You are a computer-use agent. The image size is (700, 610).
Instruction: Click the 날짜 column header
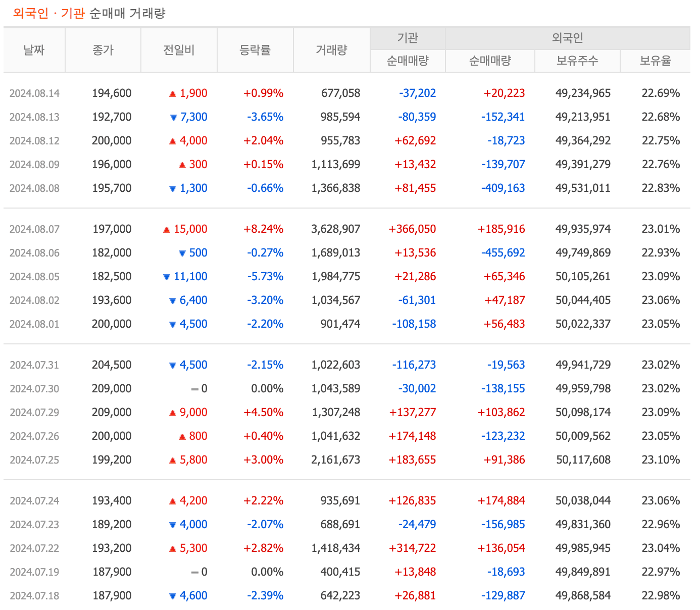[x=33, y=49]
